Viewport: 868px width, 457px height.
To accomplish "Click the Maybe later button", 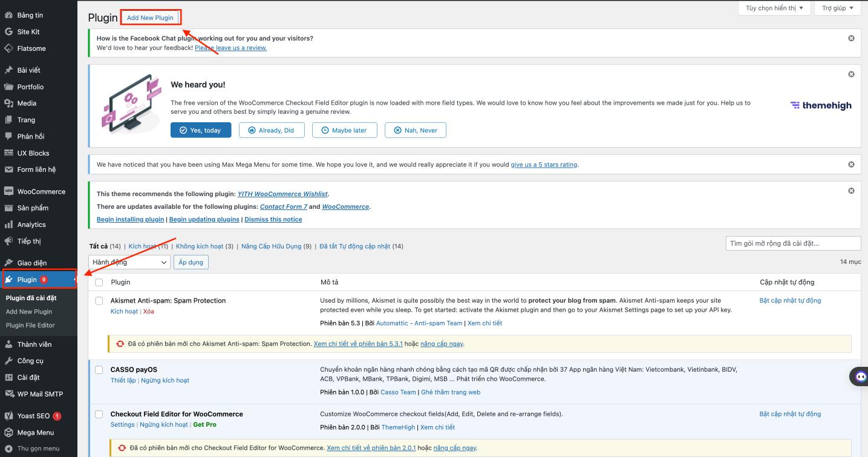I will click(344, 130).
